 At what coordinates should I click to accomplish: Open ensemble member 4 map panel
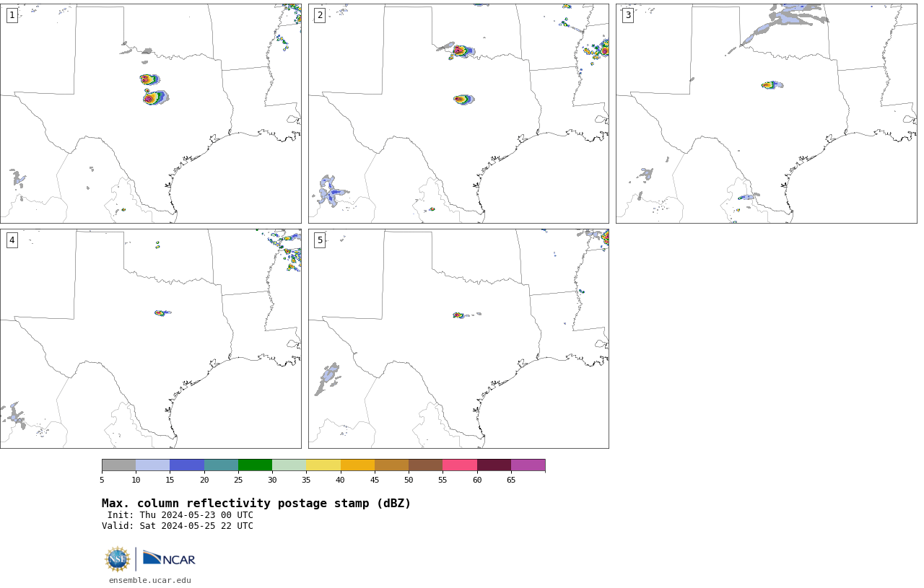[150, 338]
